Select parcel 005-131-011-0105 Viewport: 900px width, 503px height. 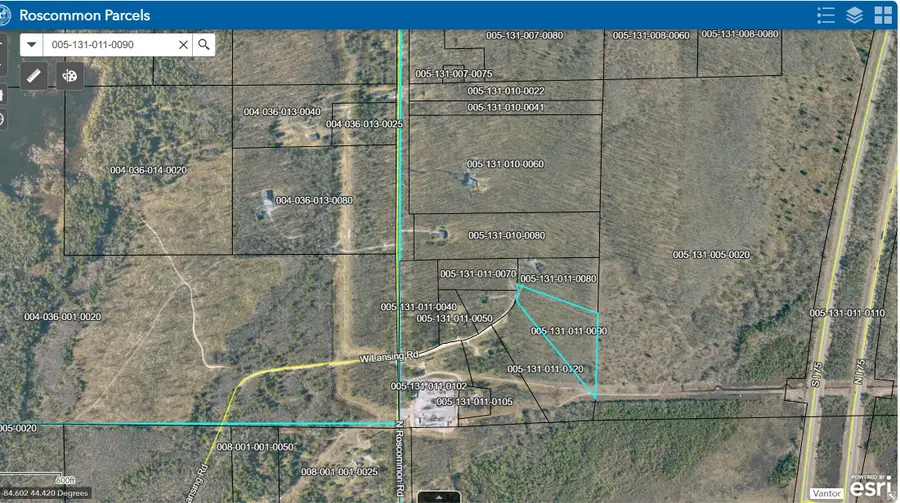coord(474,401)
